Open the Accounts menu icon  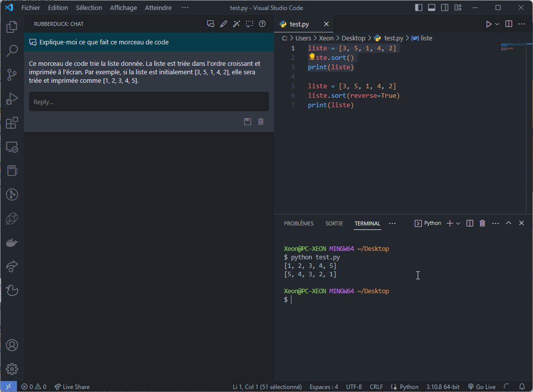pos(12,345)
